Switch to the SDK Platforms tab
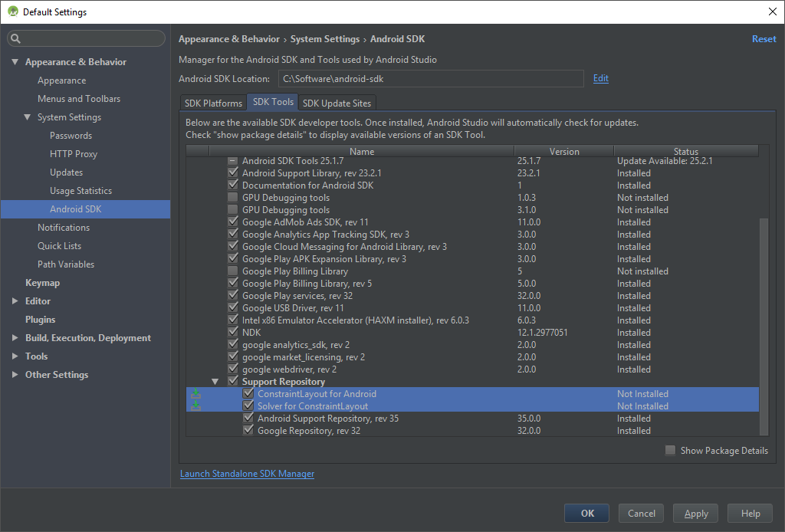Screen dimensions: 785x532 click(213, 103)
